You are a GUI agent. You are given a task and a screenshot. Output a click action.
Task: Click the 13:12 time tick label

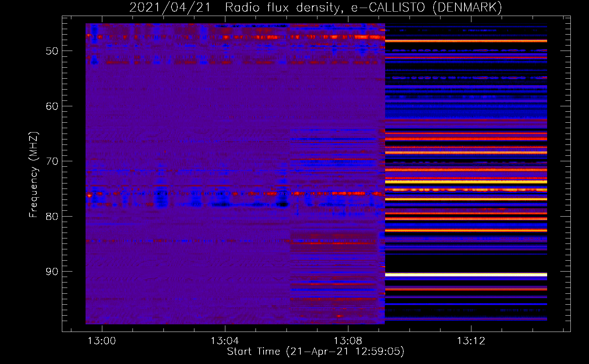click(x=471, y=341)
